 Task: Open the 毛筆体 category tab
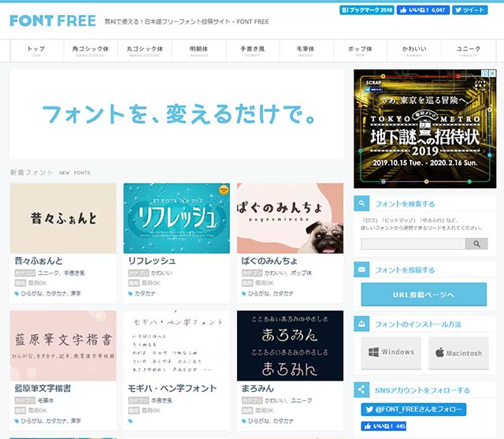click(306, 50)
